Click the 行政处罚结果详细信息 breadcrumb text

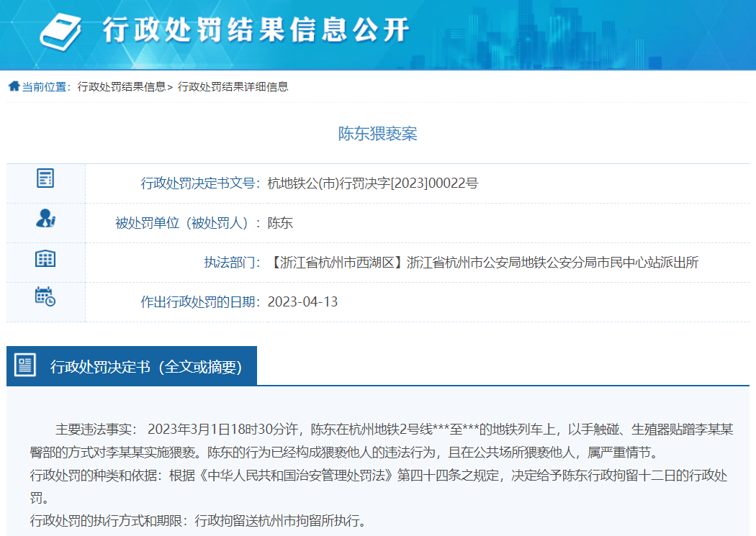pyautogui.click(x=233, y=86)
